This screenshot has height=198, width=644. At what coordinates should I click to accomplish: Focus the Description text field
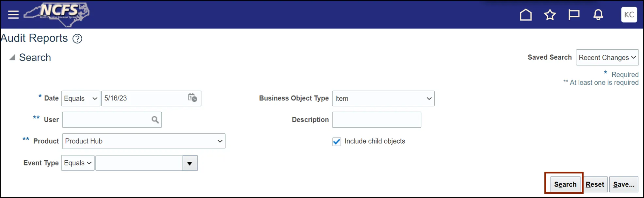tap(376, 120)
